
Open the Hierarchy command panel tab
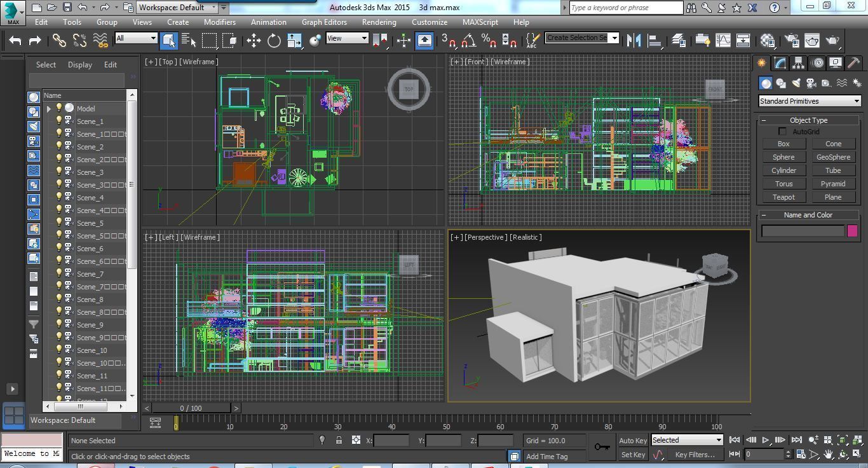(798, 63)
